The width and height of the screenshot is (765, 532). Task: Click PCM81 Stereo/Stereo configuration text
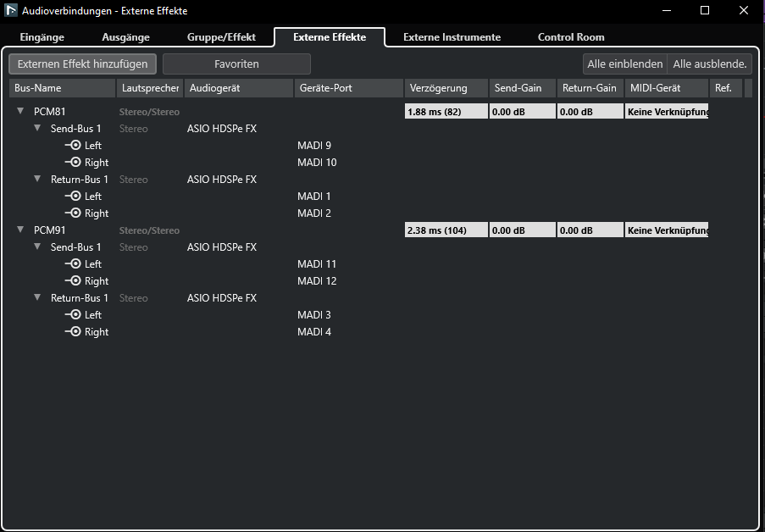(x=149, y=112)
